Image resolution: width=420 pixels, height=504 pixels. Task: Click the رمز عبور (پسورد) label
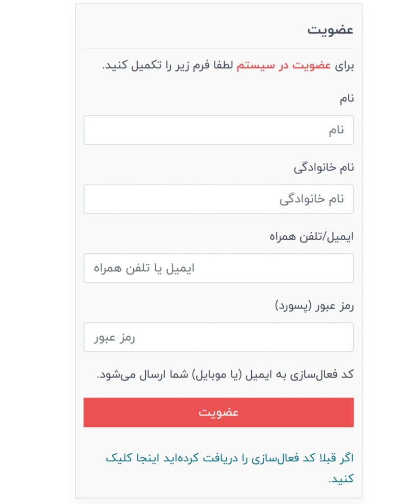(314, 306)
